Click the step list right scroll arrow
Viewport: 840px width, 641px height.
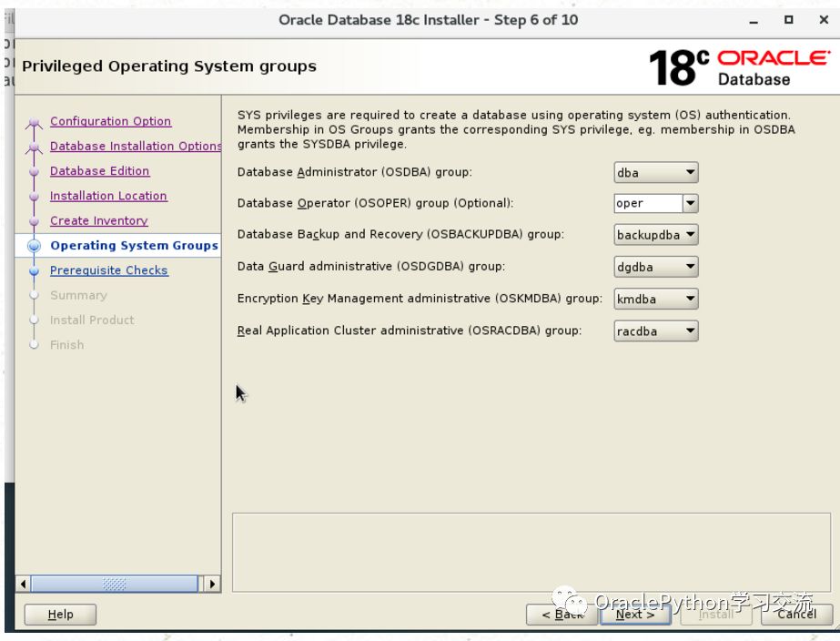coord(213,584)
